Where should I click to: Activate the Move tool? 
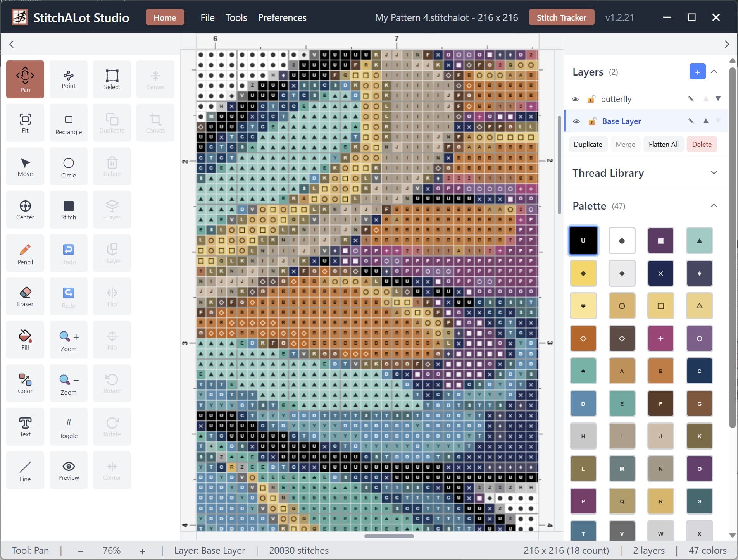tap(25, 166)
